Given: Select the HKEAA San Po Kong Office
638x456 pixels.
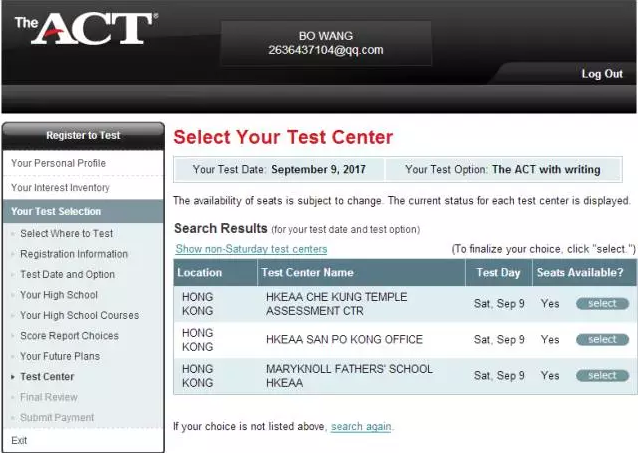Looking at the screenshot, I should [x=602, y=340].
